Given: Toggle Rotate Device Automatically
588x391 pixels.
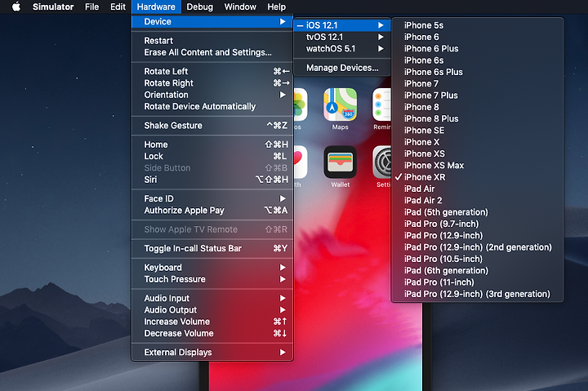Looking at the screenshot, I should coord(212,106).
